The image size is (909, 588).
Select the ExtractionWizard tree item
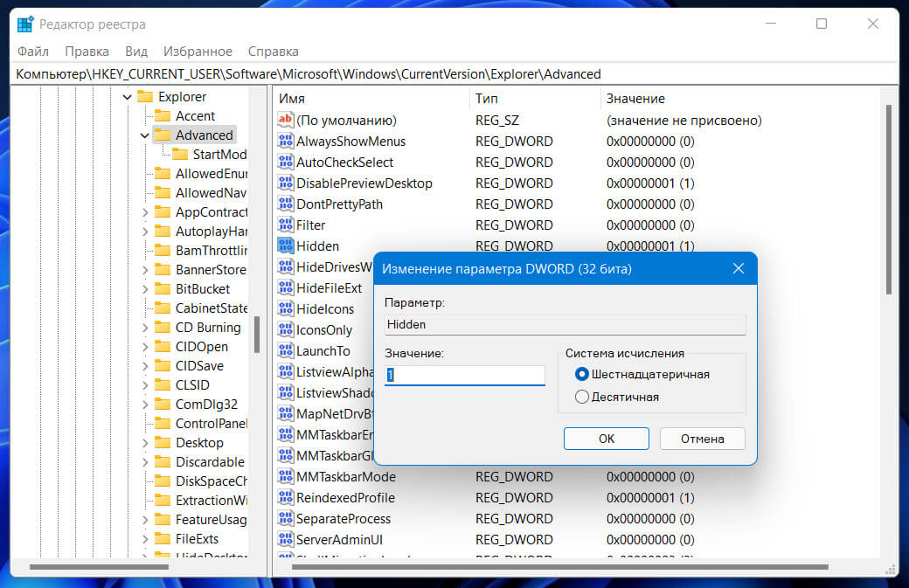[x=212, y=500]
